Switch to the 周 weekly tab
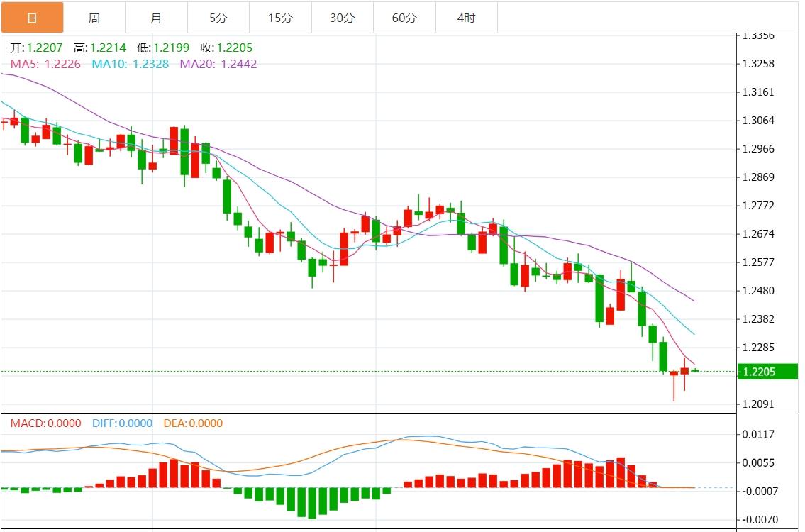805x532 pixels. 94,18
